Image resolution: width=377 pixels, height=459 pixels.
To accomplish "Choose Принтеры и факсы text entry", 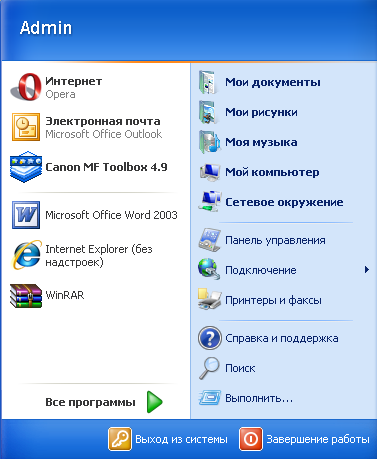I will [x=273, y=300].
